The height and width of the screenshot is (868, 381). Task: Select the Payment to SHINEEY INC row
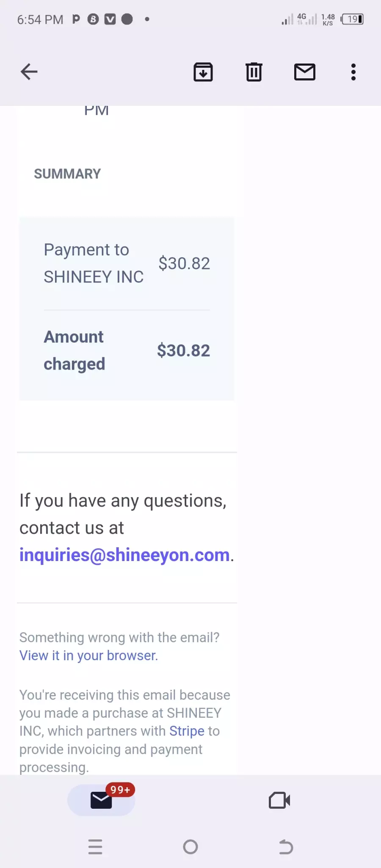click(x=127, y=263)
